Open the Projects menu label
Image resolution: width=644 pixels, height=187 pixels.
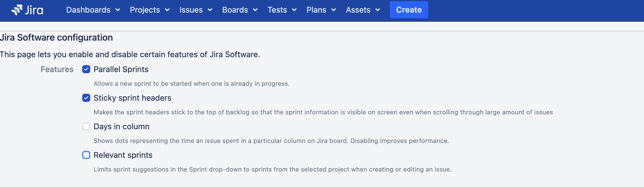145,10
